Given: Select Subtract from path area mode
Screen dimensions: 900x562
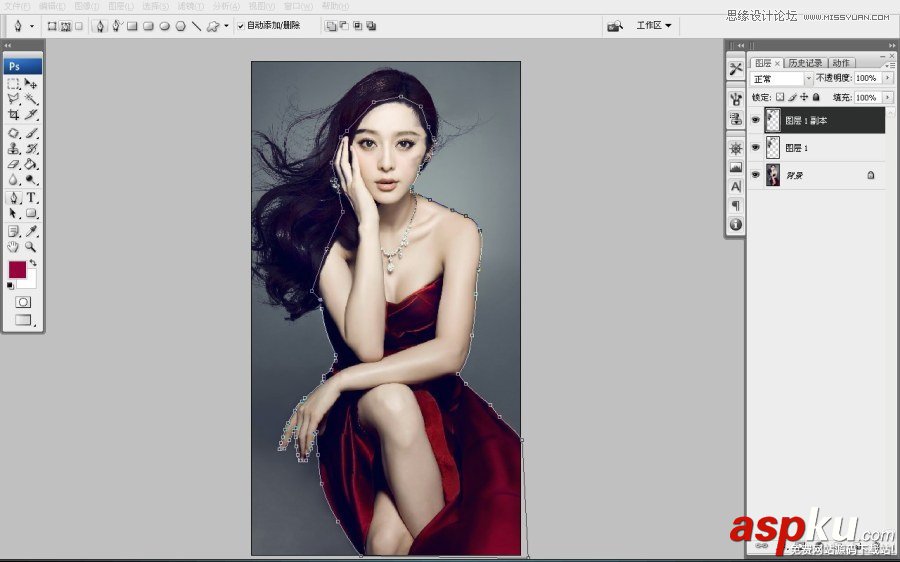Looking at the screenshot, I should click(x=344, y=26).
